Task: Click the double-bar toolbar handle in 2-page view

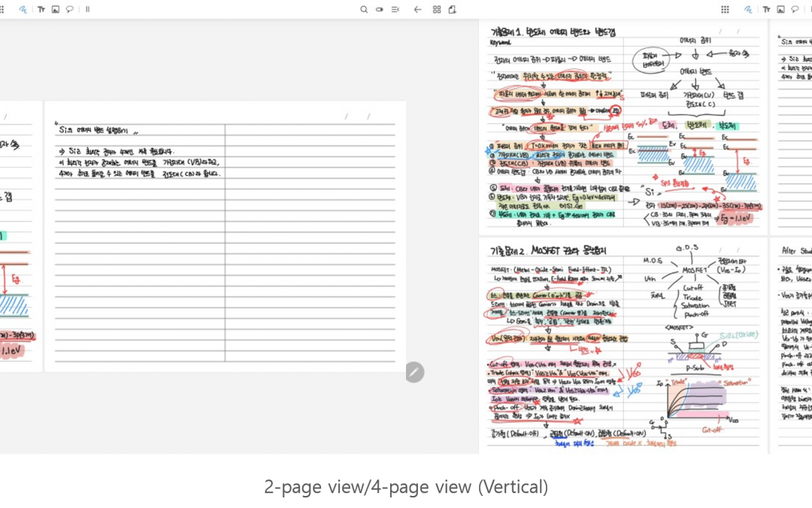Action: (x=87, y=9)
